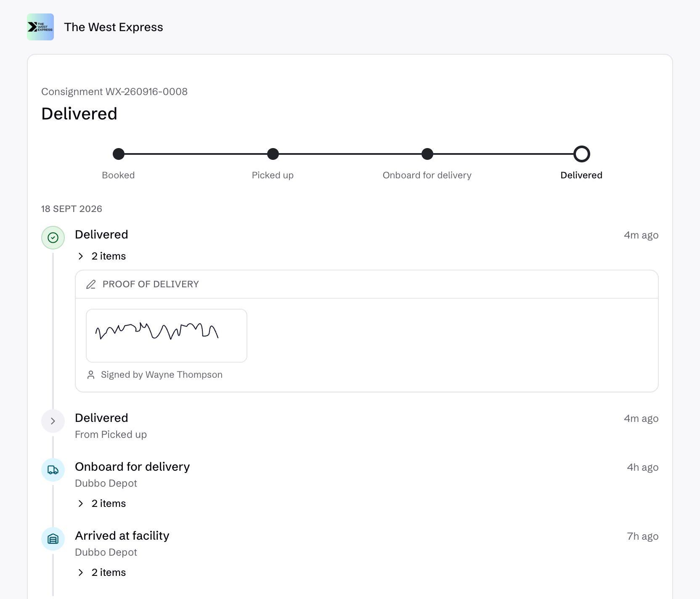The width and height of the screenshot is (700, 599).
Task: Click the 7h ago timestamp
Action: coord(643,536)
